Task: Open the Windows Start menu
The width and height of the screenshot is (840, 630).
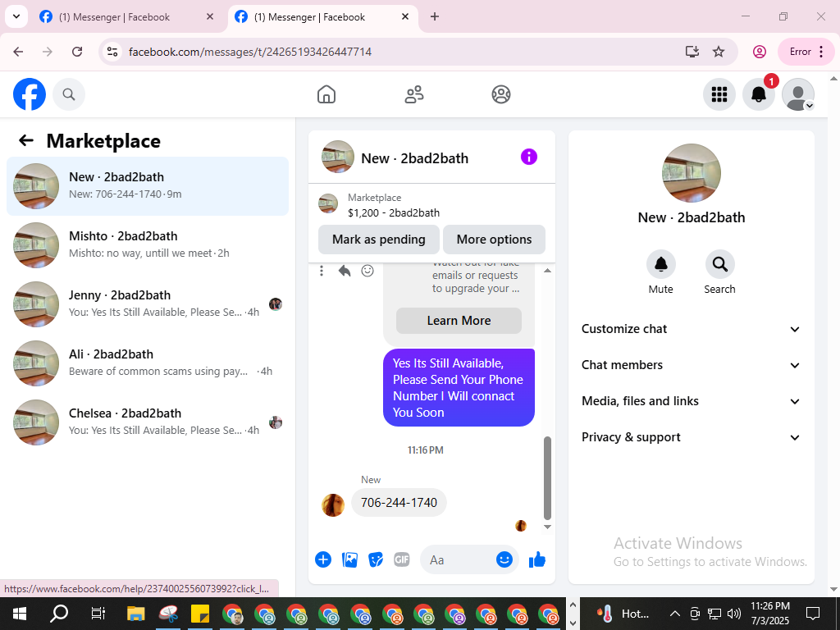Action: click(20, 614)
